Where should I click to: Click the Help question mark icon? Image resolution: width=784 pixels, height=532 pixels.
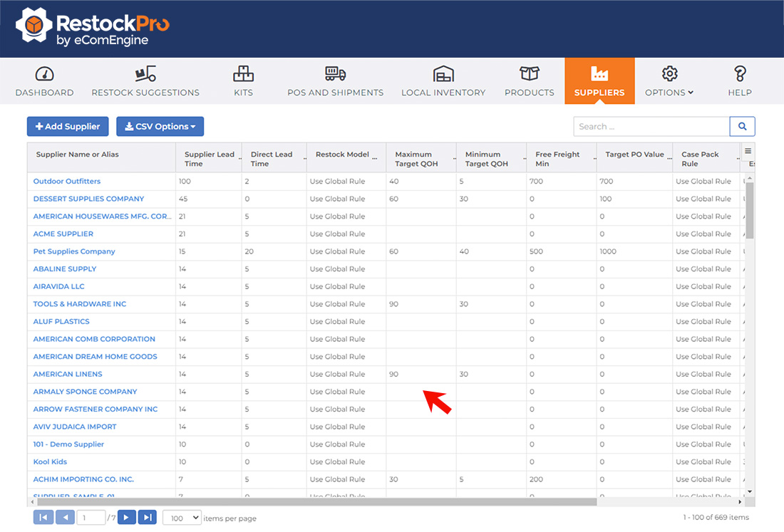click(x=740, y=74)
